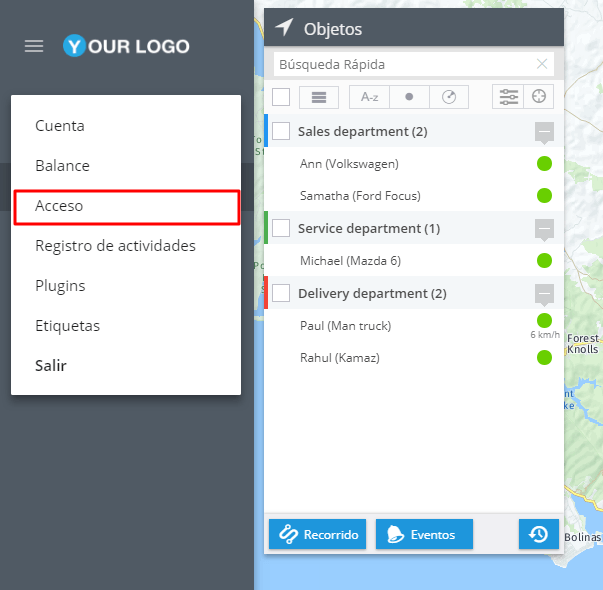Click Samatha (Ford Focus) green status dot

click(544, 195)
